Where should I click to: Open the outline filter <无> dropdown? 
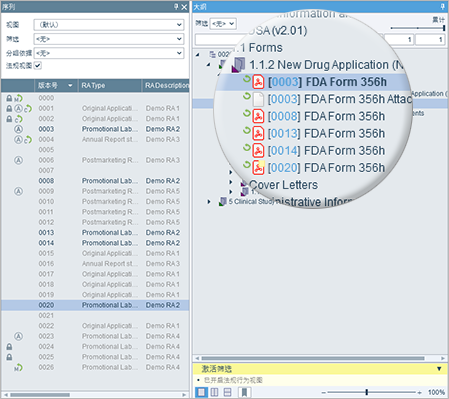223,24
